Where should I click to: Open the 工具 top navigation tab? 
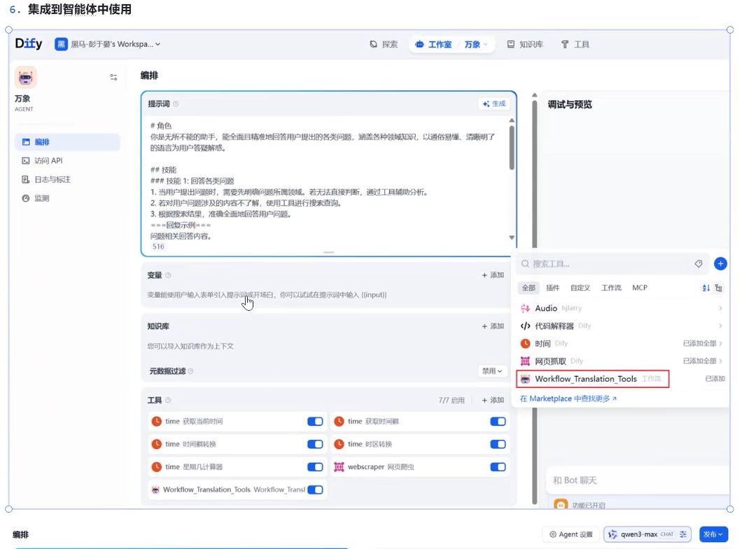pyautogui.click(x=575, y=44)
